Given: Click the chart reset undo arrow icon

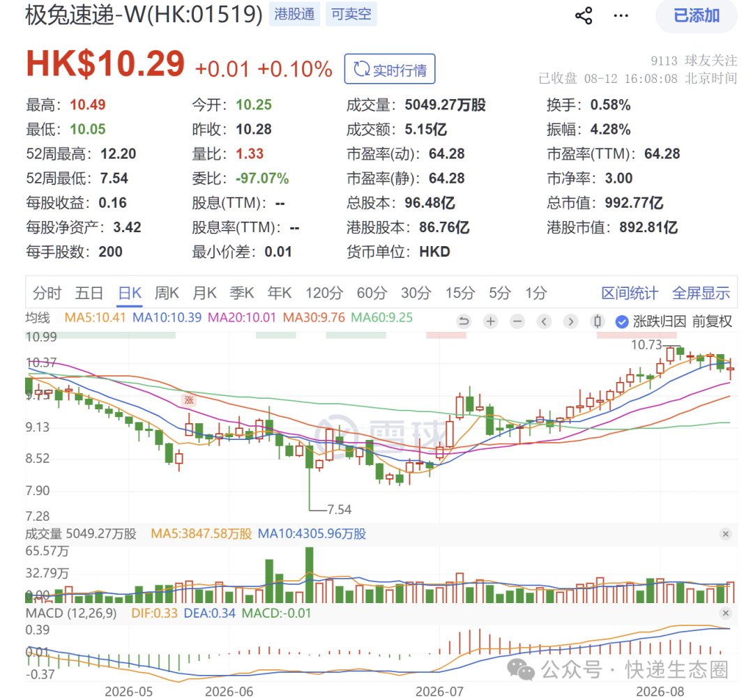Looking at the screenshot, I should tap(464, 321).
